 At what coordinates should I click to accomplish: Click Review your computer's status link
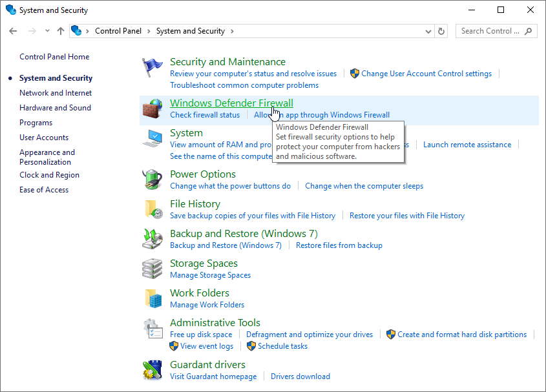point(253,74)
